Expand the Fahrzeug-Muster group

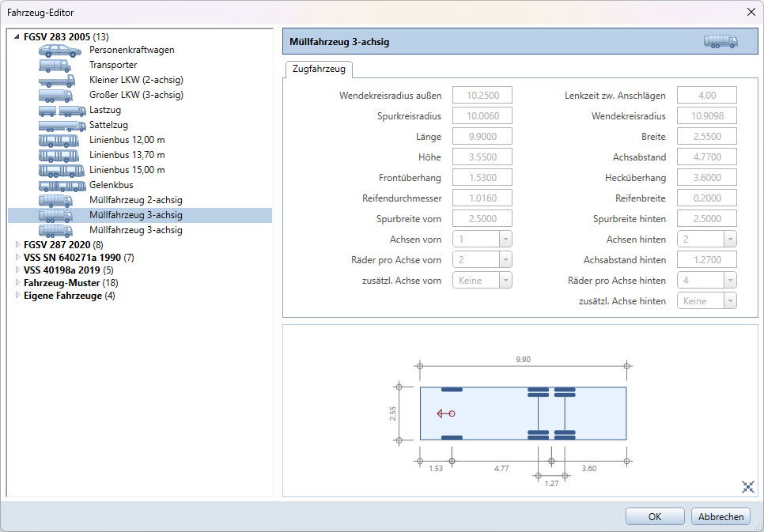click(x=17, y=282)
